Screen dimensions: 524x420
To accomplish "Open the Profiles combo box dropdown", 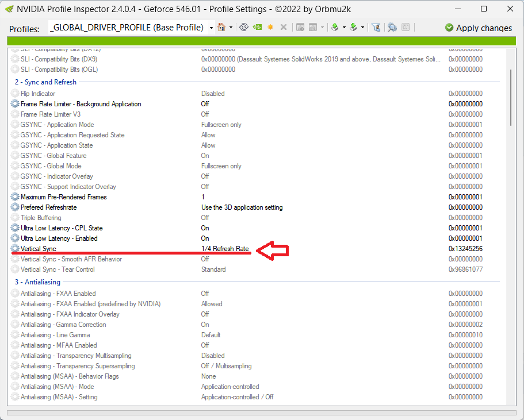I will [x=211, y=28].
